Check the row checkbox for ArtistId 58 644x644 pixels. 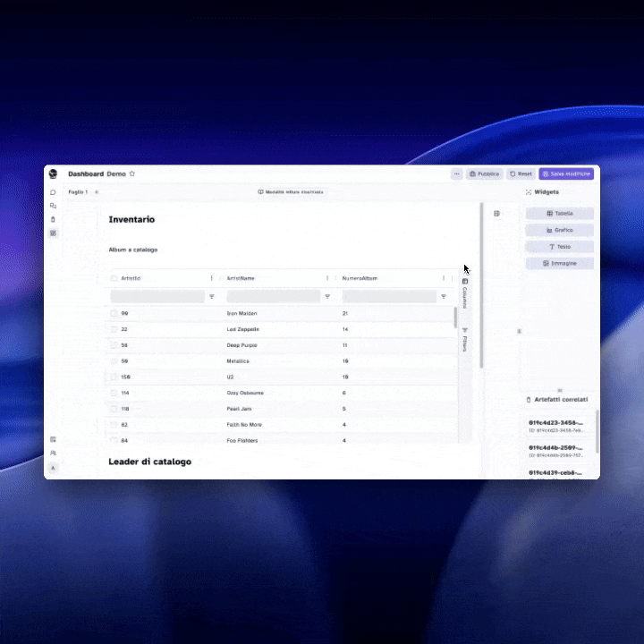[114, 345]
